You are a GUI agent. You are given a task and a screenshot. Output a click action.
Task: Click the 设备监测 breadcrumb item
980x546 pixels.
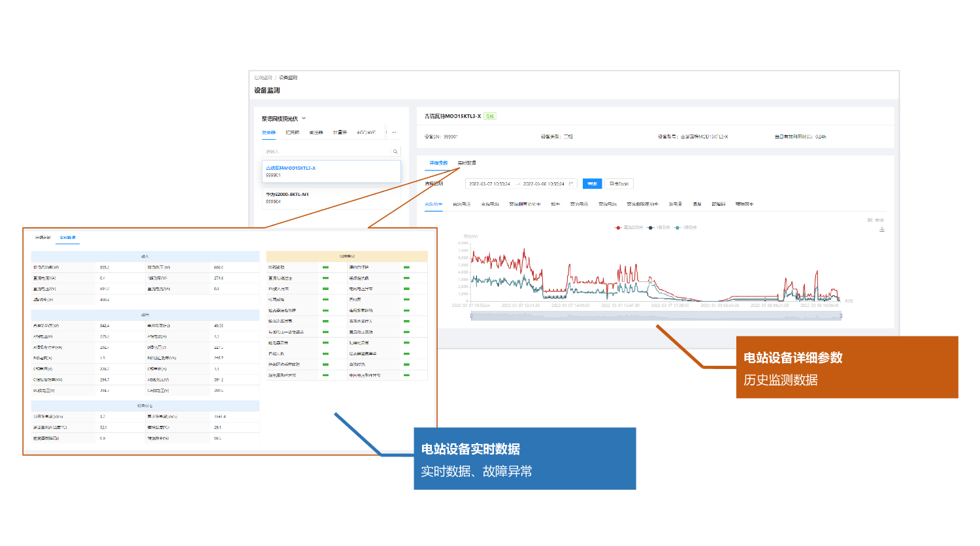[x=288, y=78]
